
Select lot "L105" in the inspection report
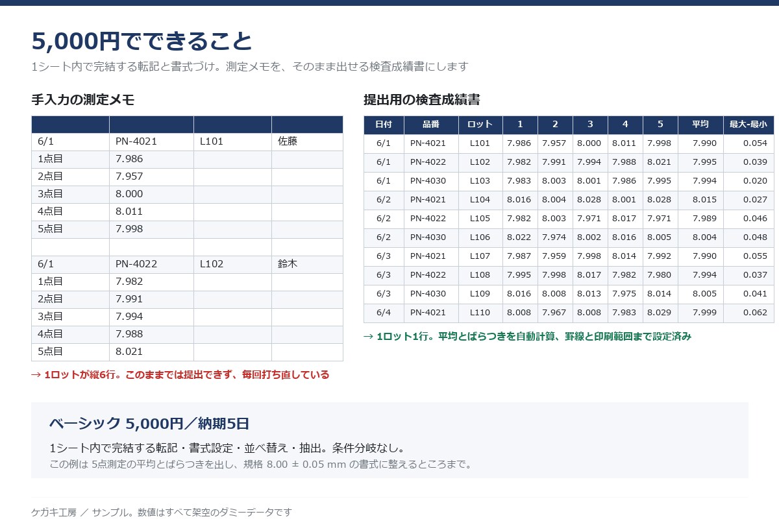[x=480, y=219]
